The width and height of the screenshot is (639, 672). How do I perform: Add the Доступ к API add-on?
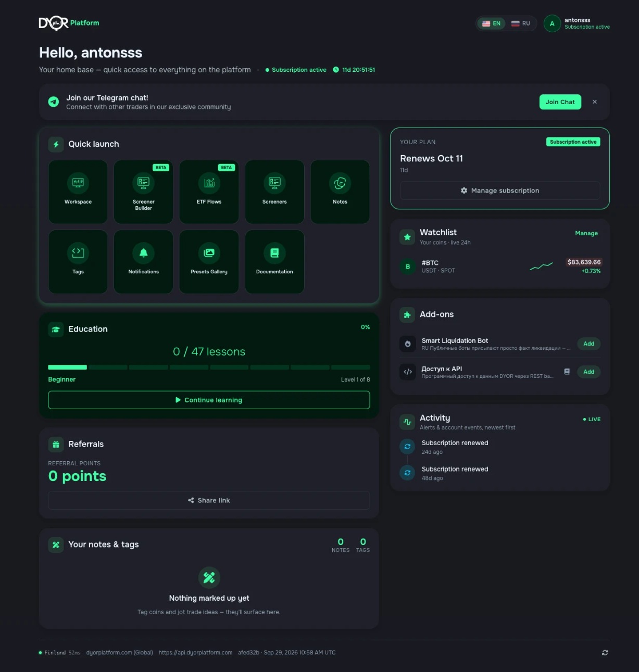(588, 372)
